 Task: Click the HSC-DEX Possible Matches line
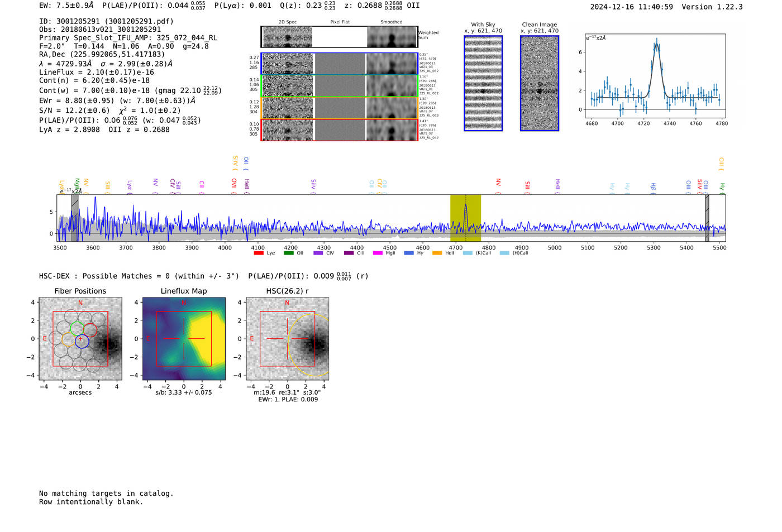(204, 276)
